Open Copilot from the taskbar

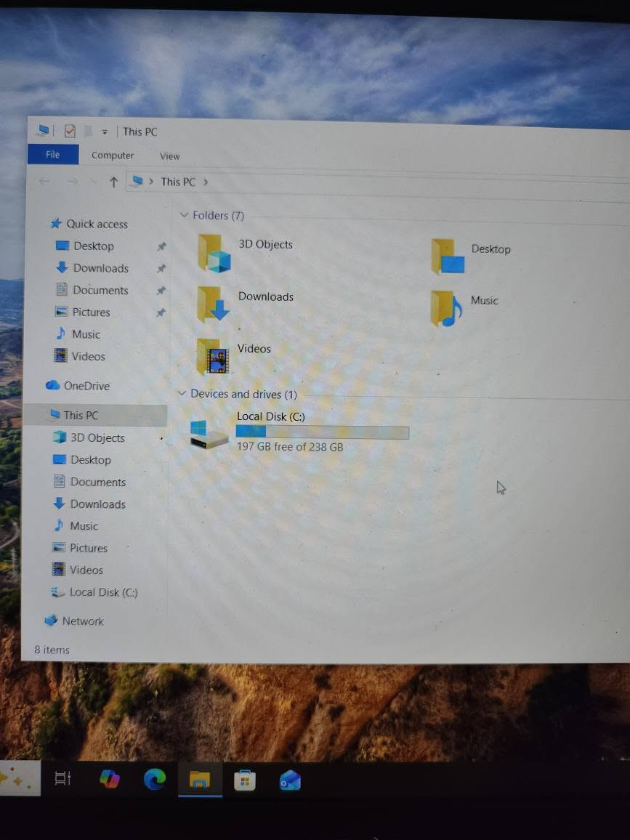pyautogui.click(x=110, y=778)
